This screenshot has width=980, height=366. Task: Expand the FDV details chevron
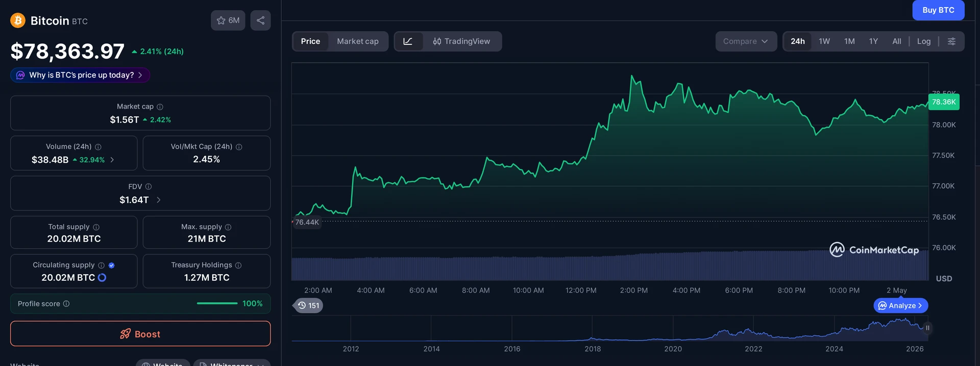[x=159, y=200]
